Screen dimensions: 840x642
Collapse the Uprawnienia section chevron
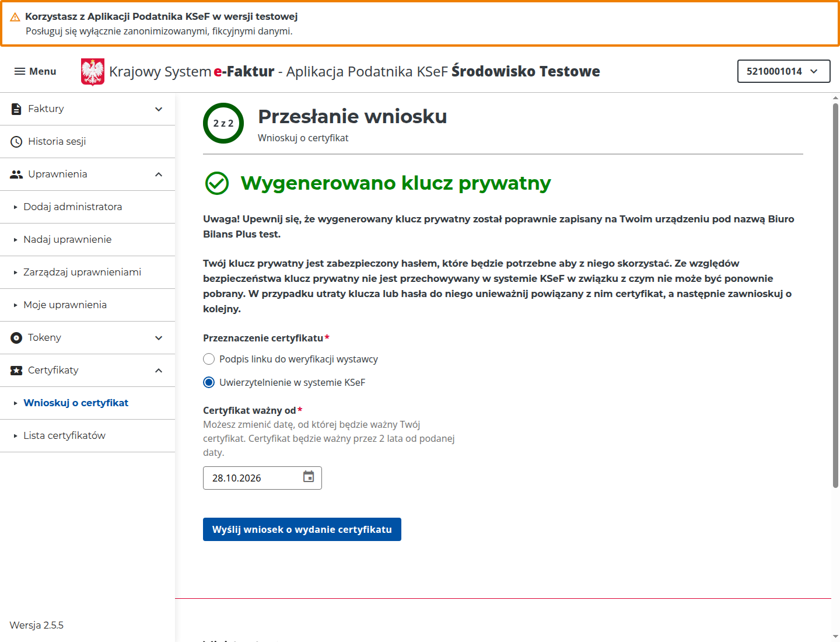(x=159, y=175)
